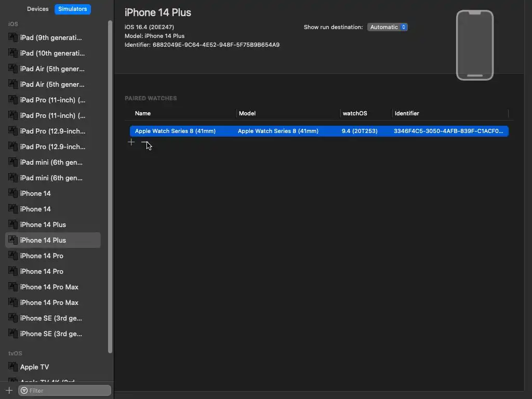Select Apple Watch Series 8 (41mm) name cell
This screenshot has width=532, height=399.
point(175,131)
